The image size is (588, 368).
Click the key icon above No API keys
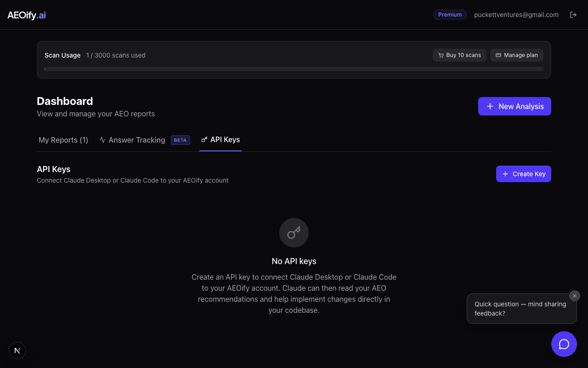[x=294, y=233]
